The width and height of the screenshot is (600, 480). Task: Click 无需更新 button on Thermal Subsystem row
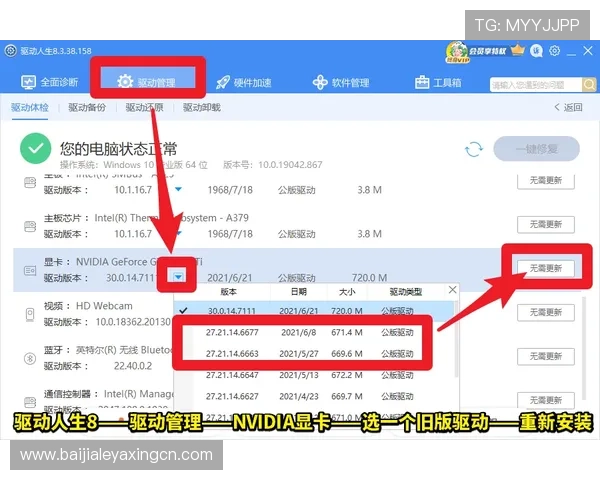[546, 224]
